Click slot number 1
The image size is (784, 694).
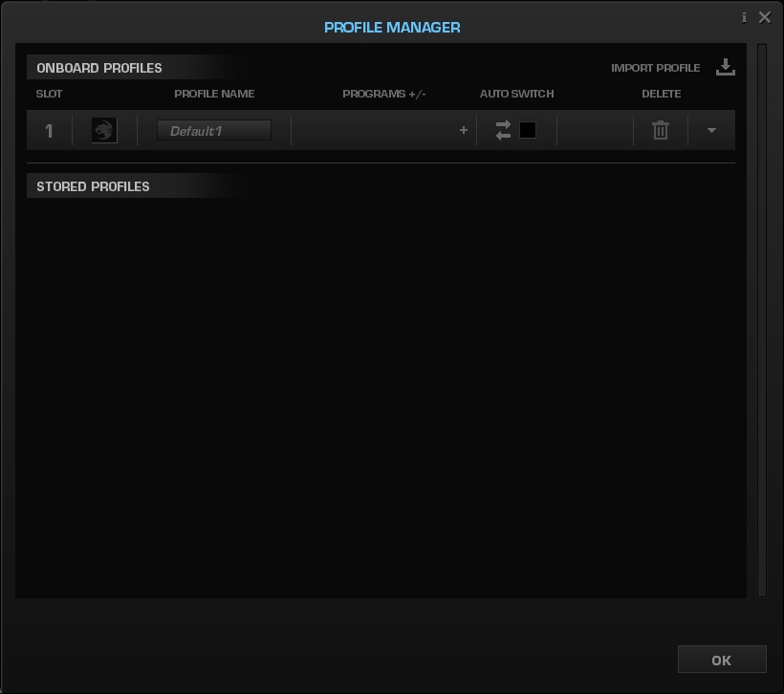[49, 131]
